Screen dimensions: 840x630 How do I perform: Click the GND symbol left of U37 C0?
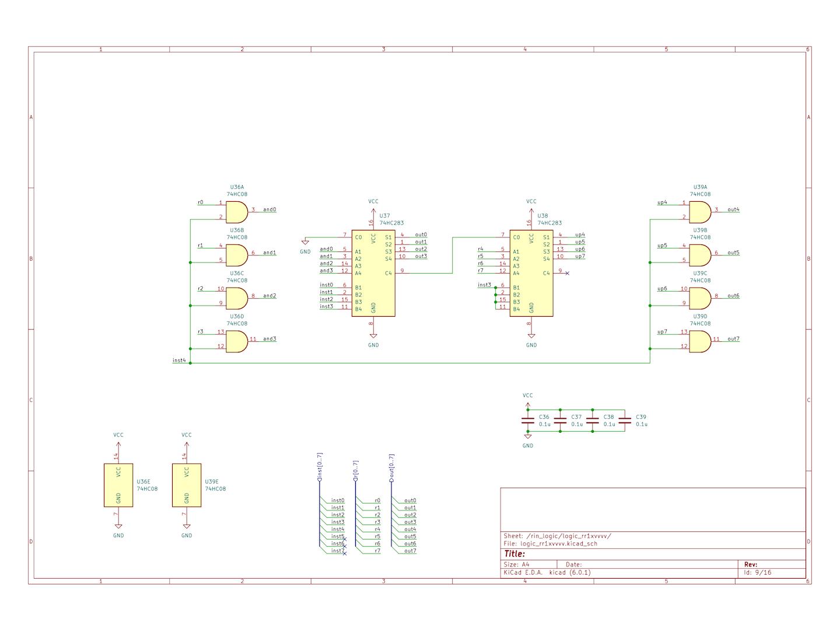click(305, 243)
